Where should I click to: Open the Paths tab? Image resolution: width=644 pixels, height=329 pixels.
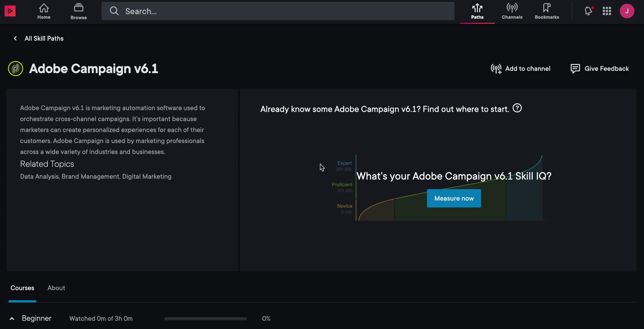(477, 11)
